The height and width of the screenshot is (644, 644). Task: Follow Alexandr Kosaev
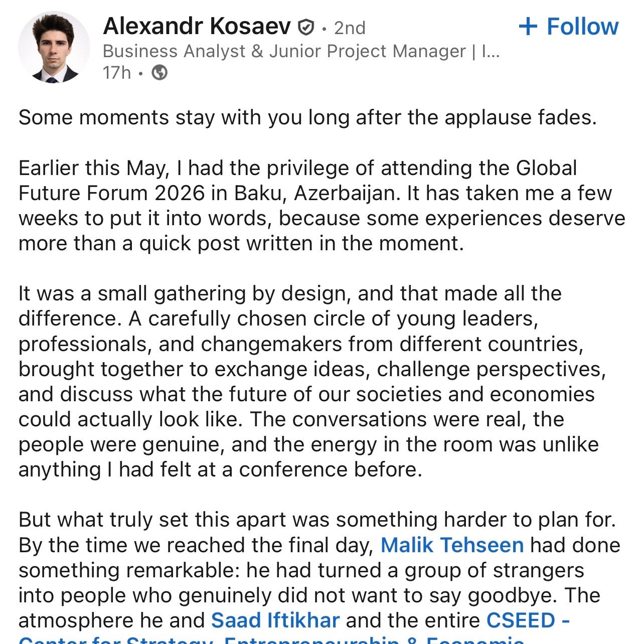click(x=568, y=26)
